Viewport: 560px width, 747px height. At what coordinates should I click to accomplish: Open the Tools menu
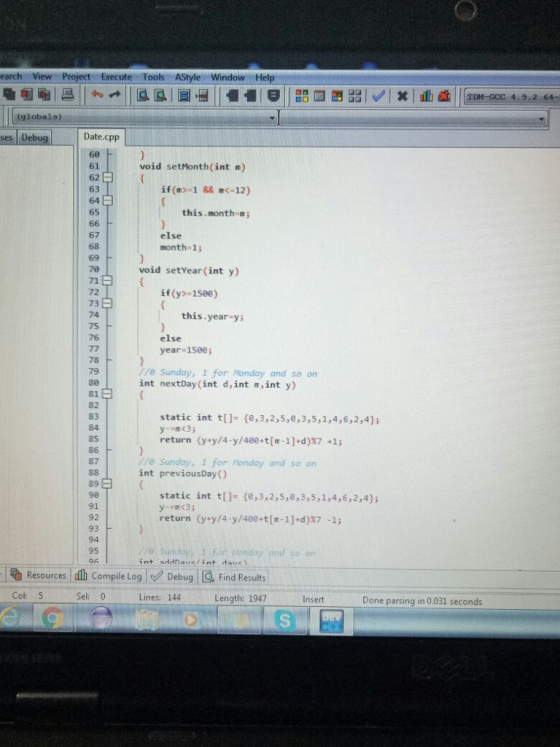pyautogui.click(x=153, y=77)
